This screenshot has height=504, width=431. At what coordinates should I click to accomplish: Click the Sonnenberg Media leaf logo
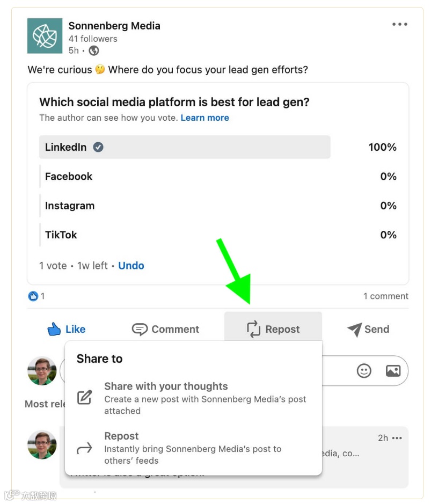(45, 35)
